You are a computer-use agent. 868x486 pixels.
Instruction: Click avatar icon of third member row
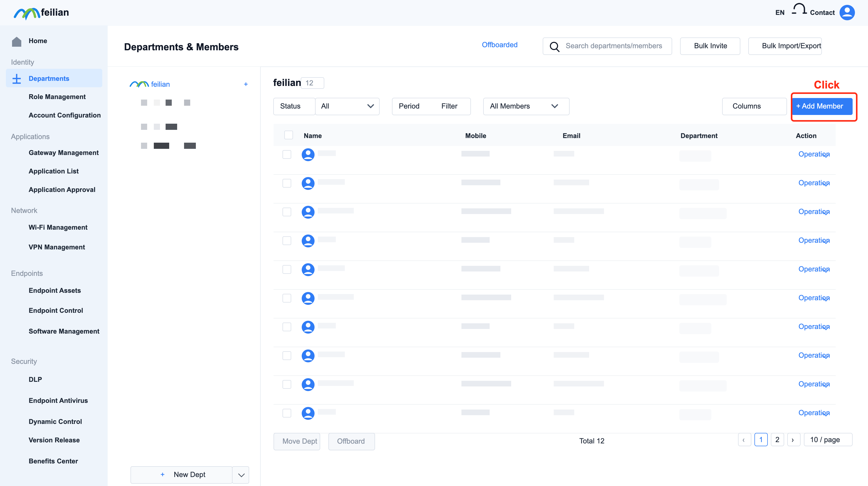click(x=308, y=212)
